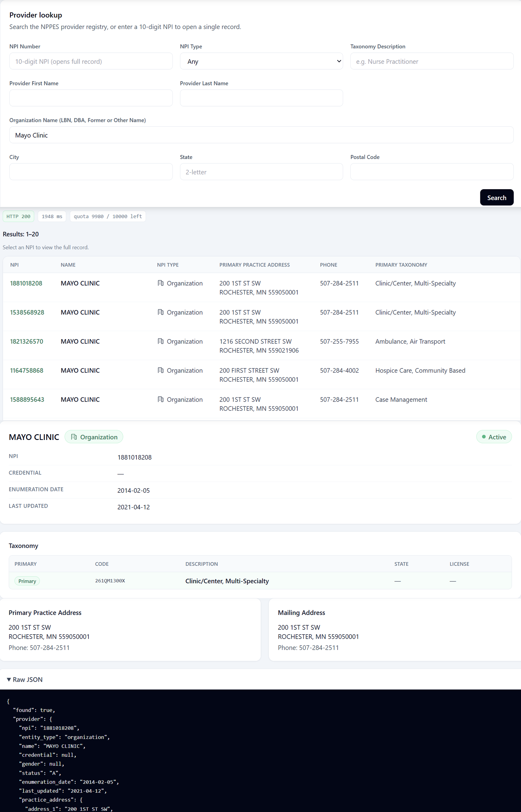This screenshot has width=521, height=812.
Task: Click phone number 507-284-4002
Action: [x=339, y=370]
